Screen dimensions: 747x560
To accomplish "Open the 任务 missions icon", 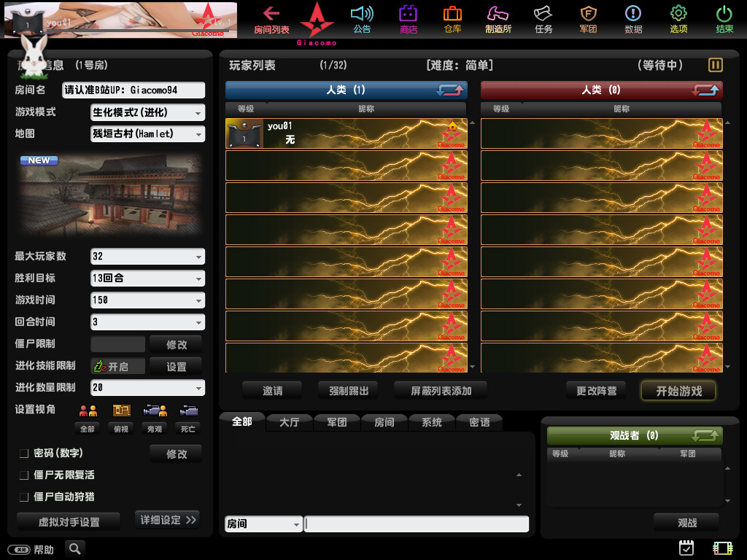I will click(543, 15).
